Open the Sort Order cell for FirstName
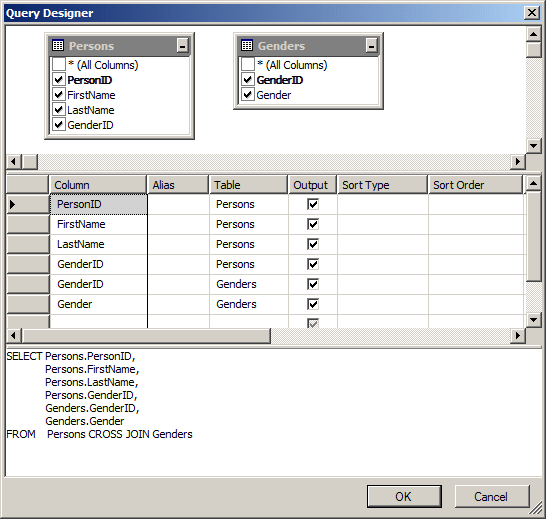546x519 pixels. (476, 224)
